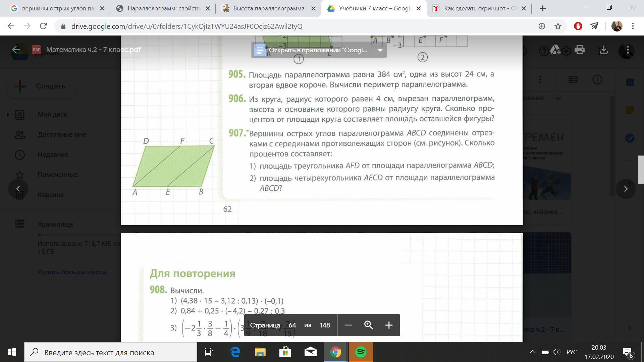
Task: Switch to the Высота параллелограмма tab
Action: coord(269,8)
